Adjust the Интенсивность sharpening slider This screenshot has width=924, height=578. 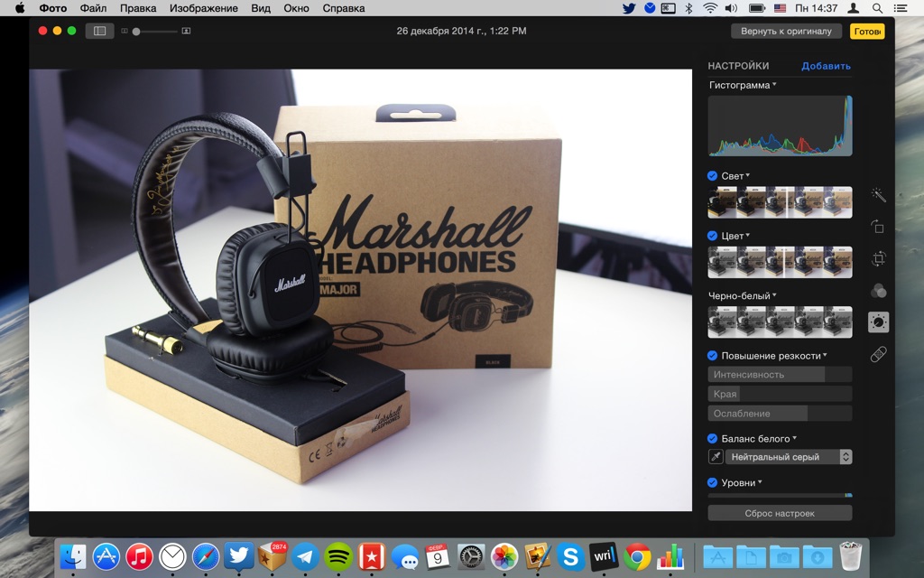780,375
